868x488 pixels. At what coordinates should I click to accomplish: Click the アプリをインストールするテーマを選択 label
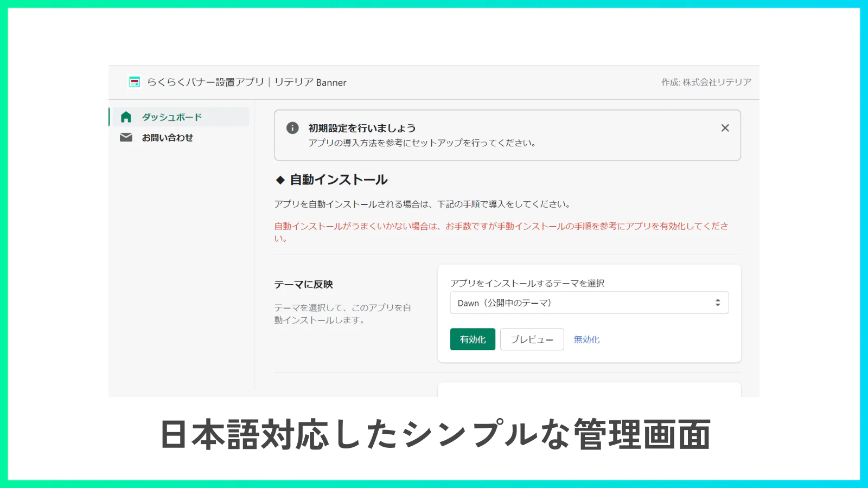[527, 283]
